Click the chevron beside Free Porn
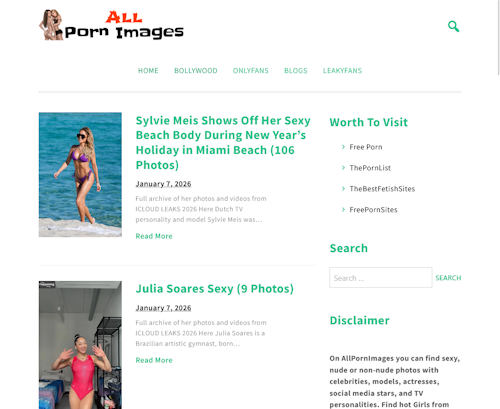This screenshot has height=409, width=500. point(343,147)
